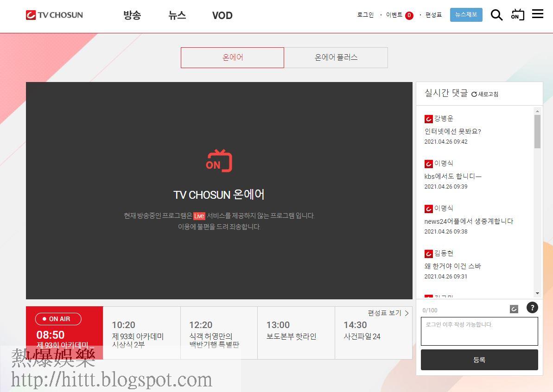Select the 10:20 아카데미 시상식 2부 slot
This screenshot has height=392, width=553.
point(142,333)
